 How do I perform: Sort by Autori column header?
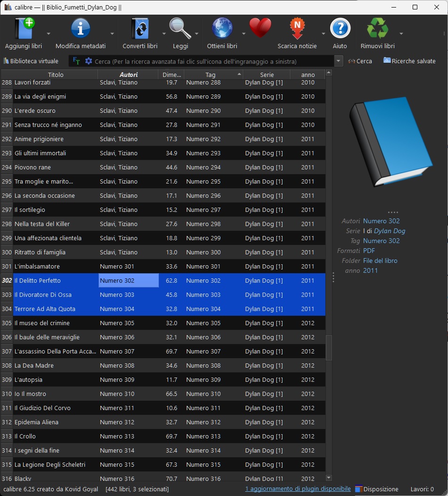click(x=128, y=75)
